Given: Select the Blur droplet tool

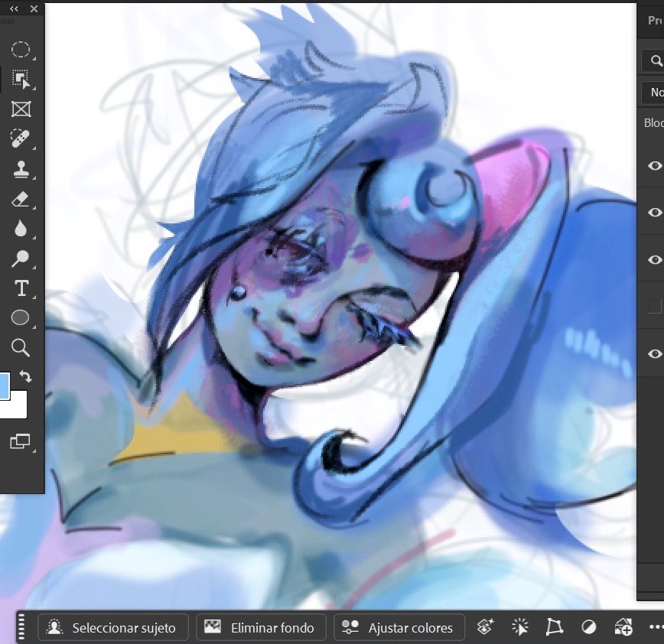Looking at the screenshot, I should 21,229.
